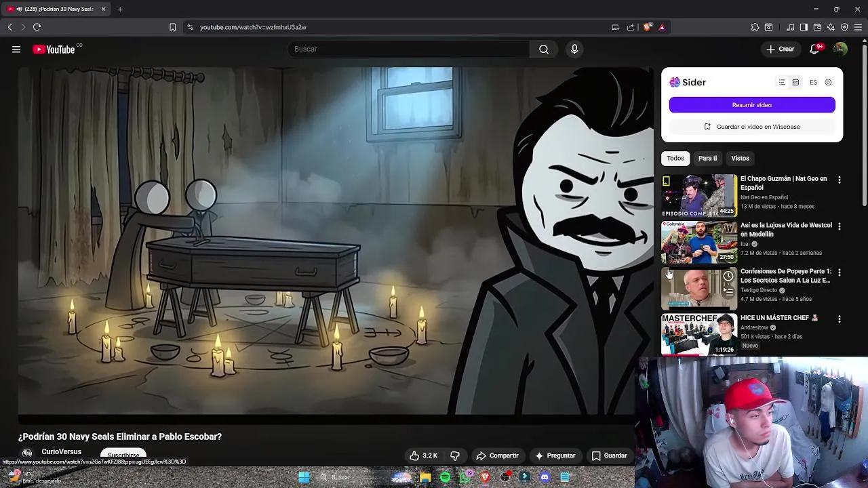Click Resumir vídeo in Sider

752,105
